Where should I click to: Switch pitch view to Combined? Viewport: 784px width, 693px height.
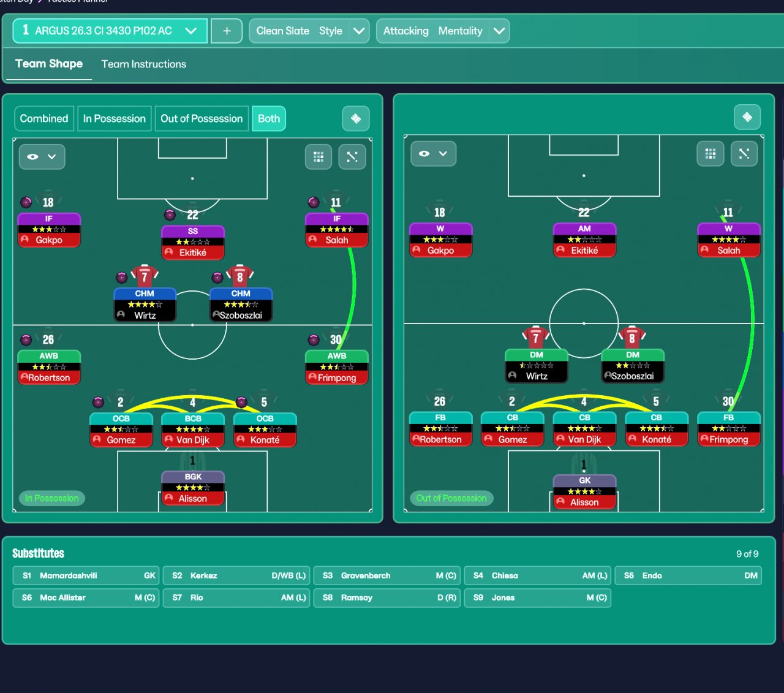pos(44,119)
